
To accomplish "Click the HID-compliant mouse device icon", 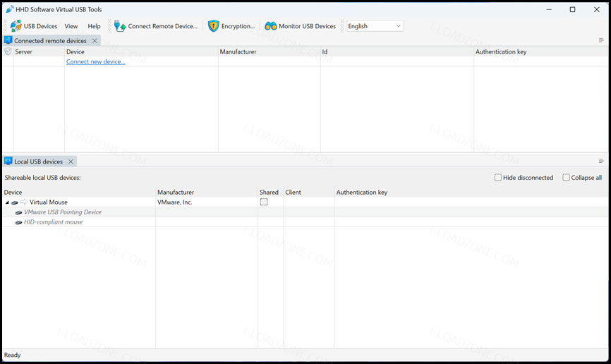I will pyautogui.click(x=18, y=222).
